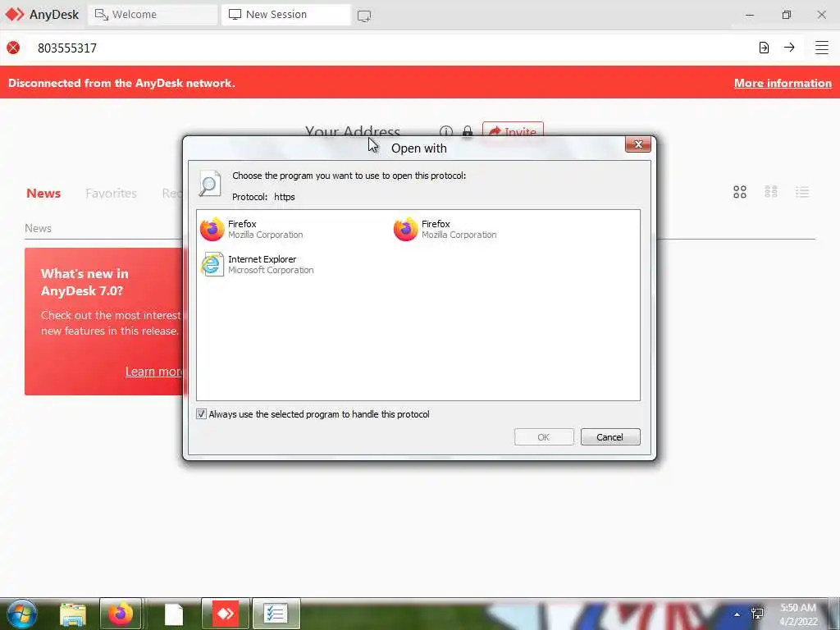Switch to list view icon
This screenshot has width=840, height=630.
[802, 192]
